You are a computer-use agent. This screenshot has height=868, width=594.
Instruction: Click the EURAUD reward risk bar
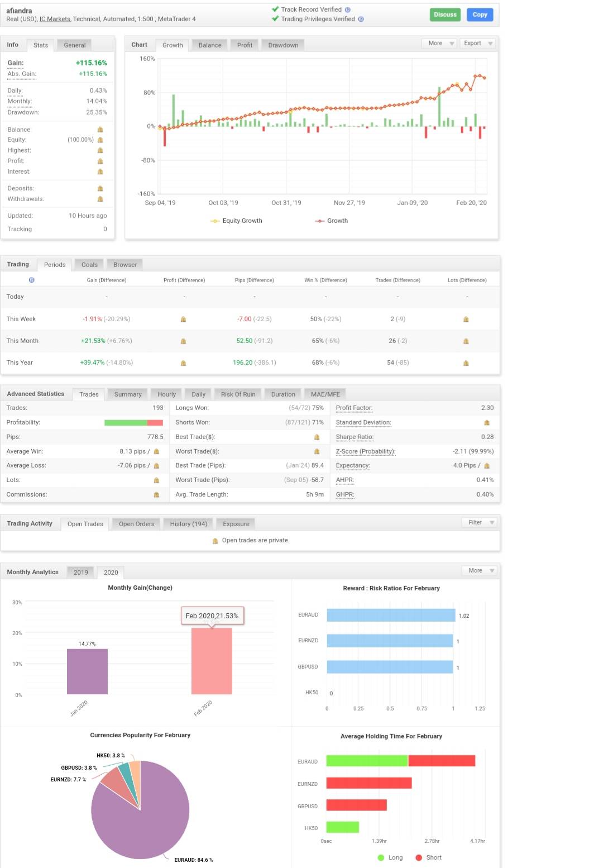391,615
